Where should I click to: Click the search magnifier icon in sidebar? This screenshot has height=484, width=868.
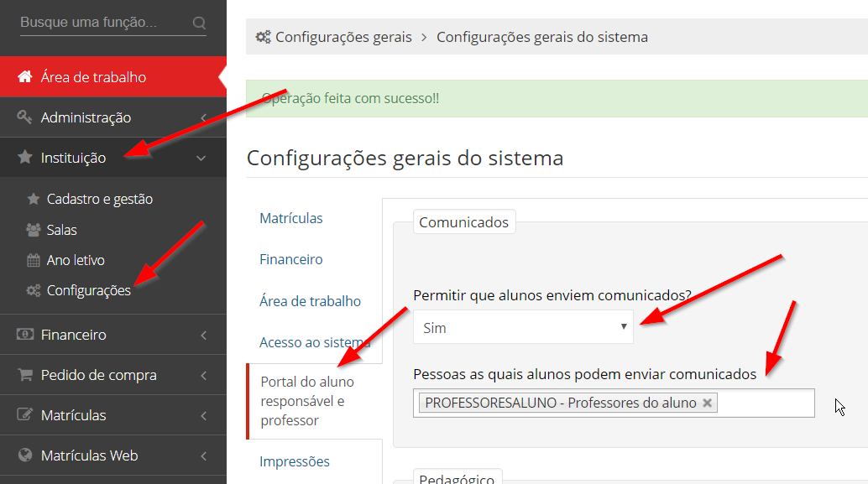tap(199, 23)
